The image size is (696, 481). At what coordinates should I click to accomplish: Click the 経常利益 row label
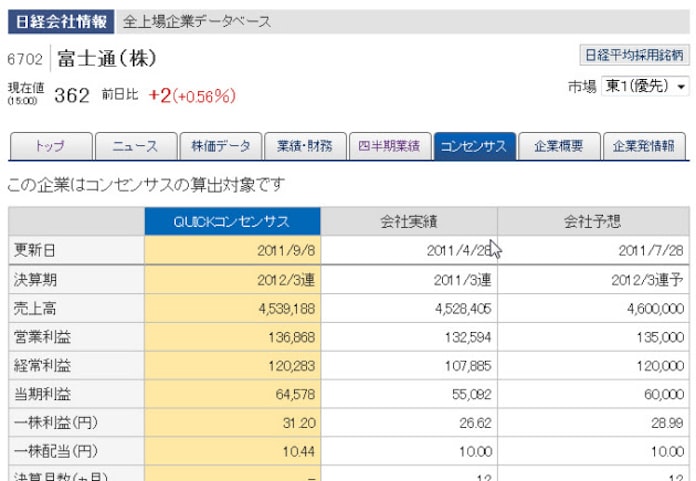[x=42, y=366]
